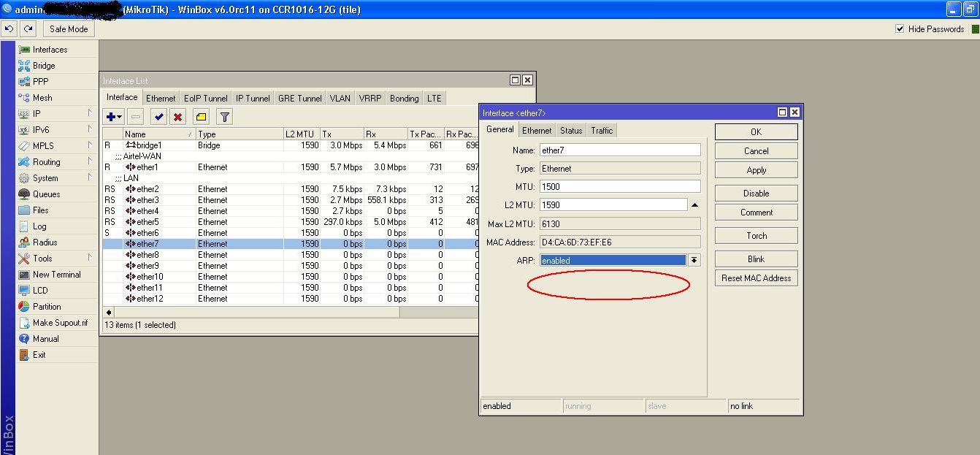This screenshot has width=980, height=455.
Task: Click the red X Disable icon
Action: [177, 117]
